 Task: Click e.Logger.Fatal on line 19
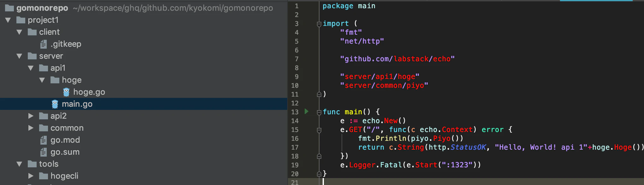pyautogui.click(x=371, y=165)
